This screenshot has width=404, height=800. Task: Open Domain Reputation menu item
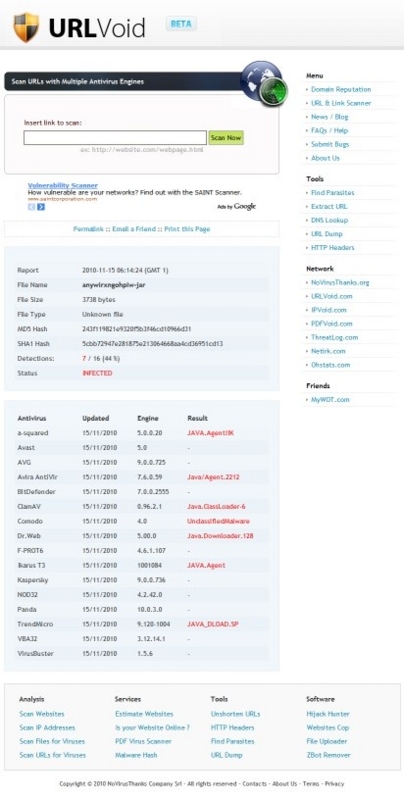coord(341,89)
